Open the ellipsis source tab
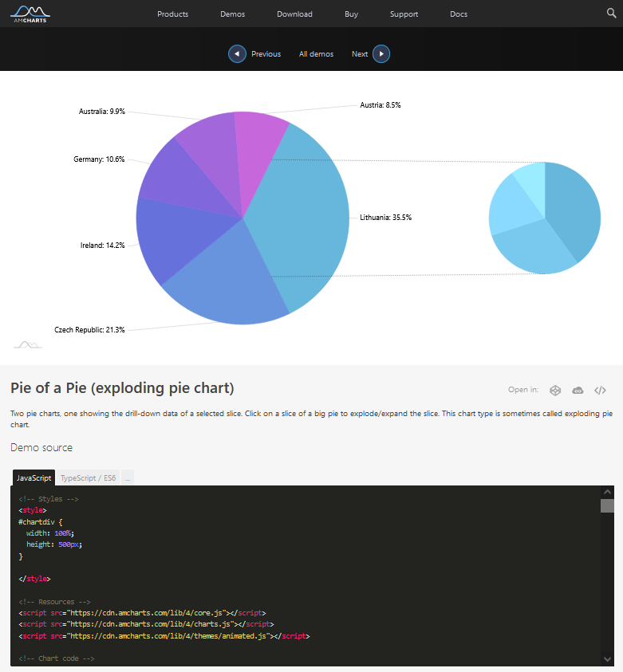623x672 pixels. [128, 477]
